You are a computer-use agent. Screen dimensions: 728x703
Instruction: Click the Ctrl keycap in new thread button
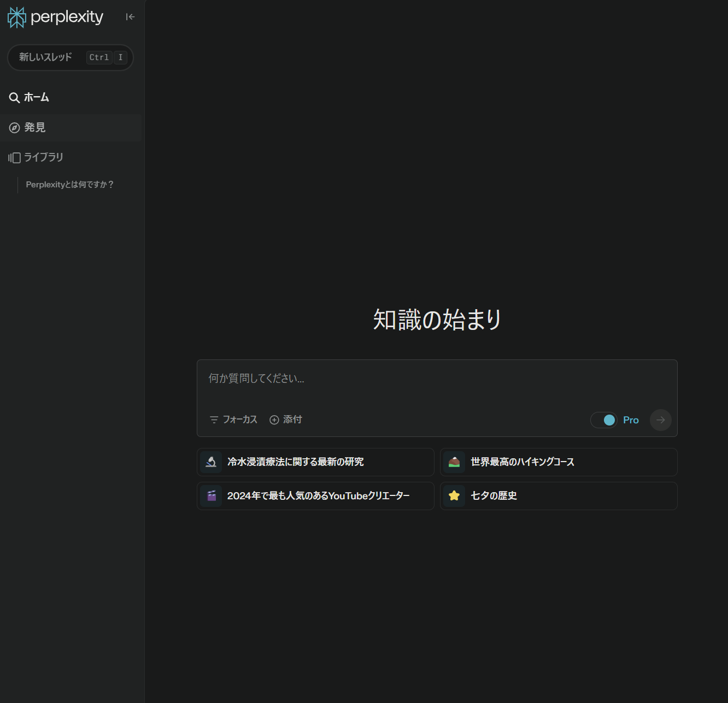coord(99,57)
